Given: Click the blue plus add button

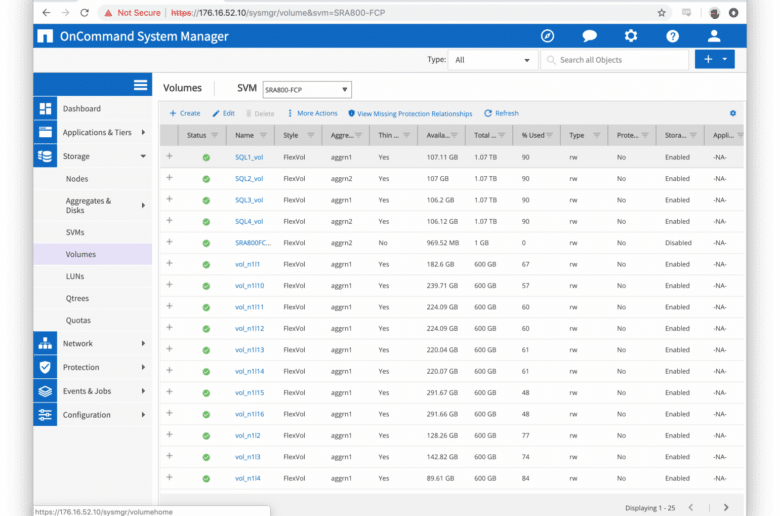Looking at the screenshot, I should pos(707,59).
